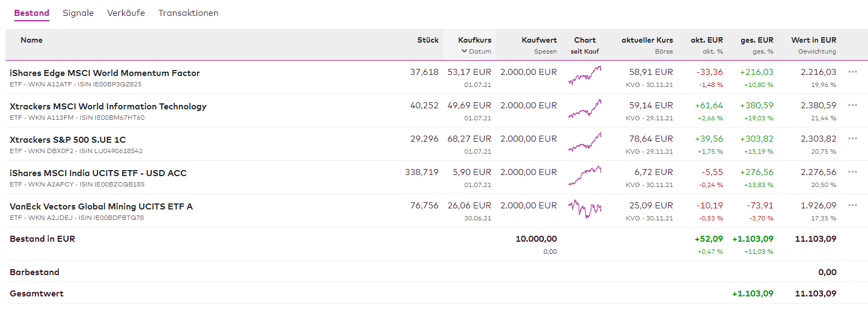
Task: Toggle Kaufkurs sort arrow next to Datum
Action: coord(464,51)
